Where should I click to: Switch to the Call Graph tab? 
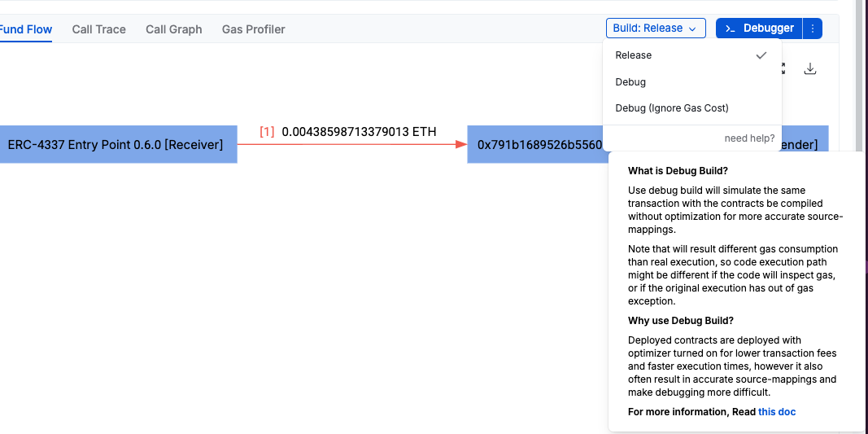(x=174, y=29)
